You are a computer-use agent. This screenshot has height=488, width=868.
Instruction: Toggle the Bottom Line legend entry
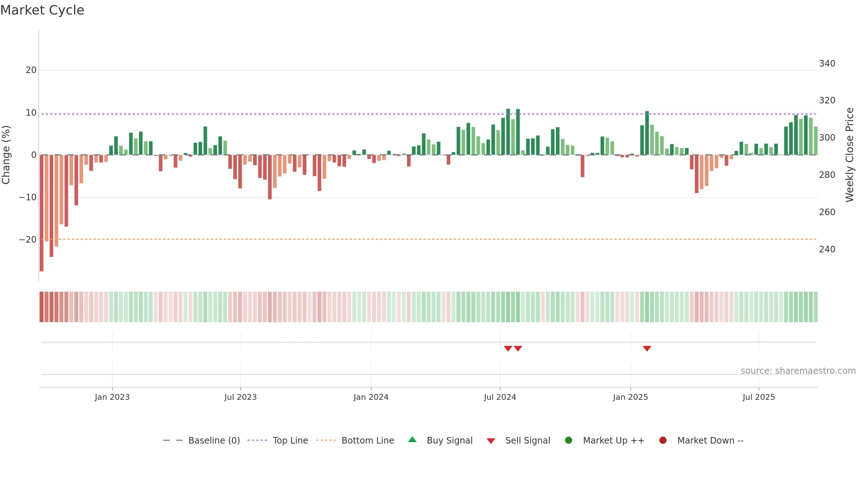point(355,440)
